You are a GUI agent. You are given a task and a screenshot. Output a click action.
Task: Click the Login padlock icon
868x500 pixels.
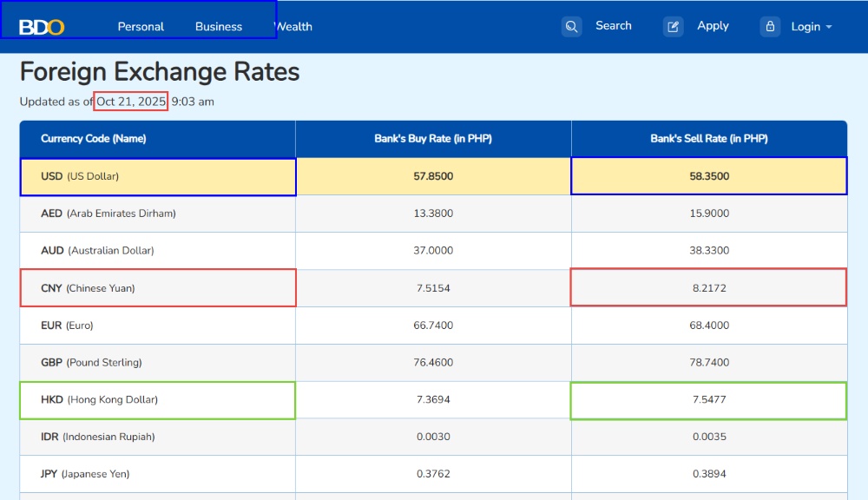pos(770,27)
